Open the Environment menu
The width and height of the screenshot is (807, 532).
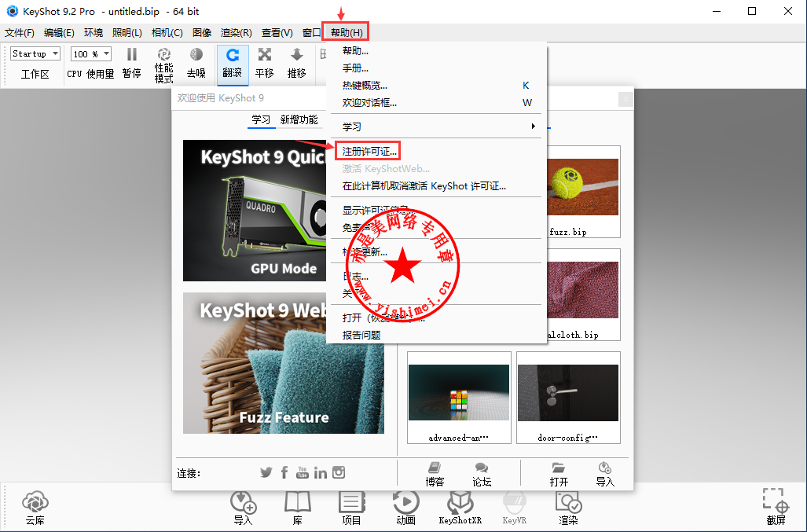pos(94,33)
